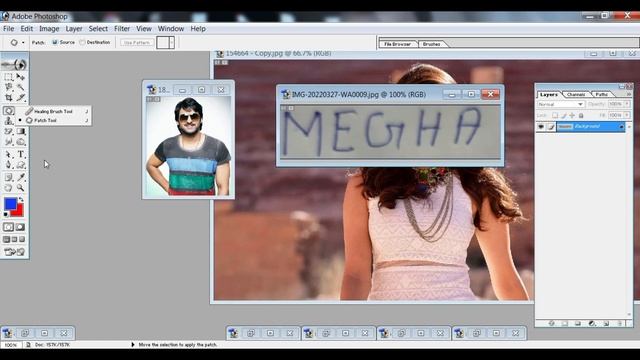Switch to Full Screen Mode
640x360 pixels.
click(22, 239)
